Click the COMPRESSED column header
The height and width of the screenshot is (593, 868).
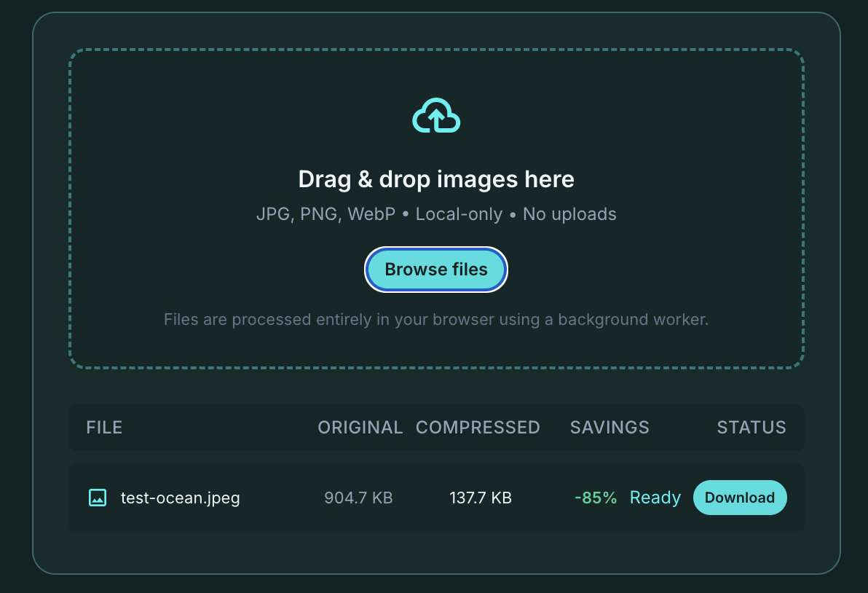[x=478, y=428]
